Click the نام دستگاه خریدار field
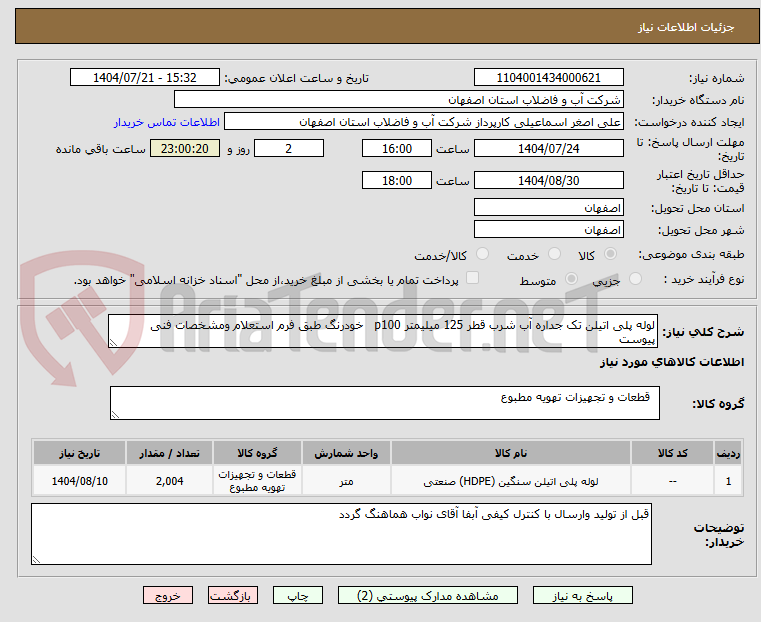 click(x=399, y=100)
